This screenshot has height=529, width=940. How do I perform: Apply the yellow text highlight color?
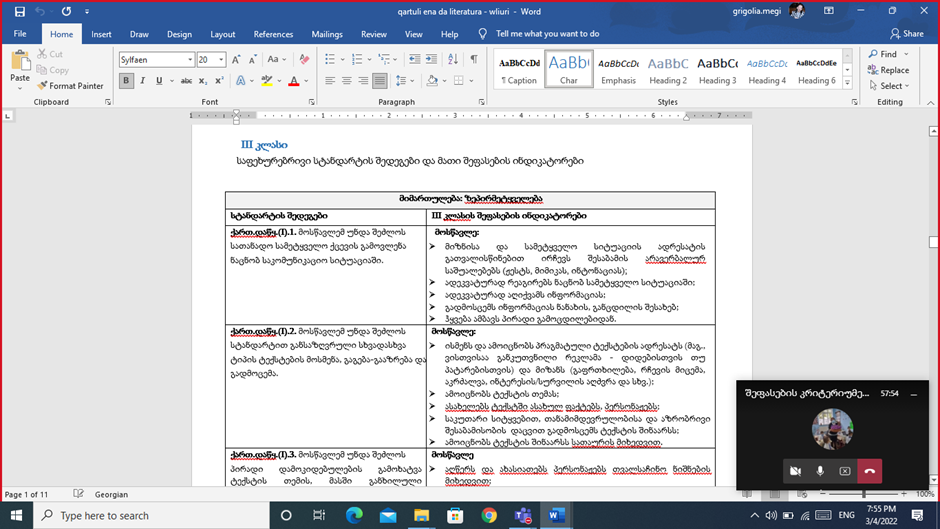(267, 80)
